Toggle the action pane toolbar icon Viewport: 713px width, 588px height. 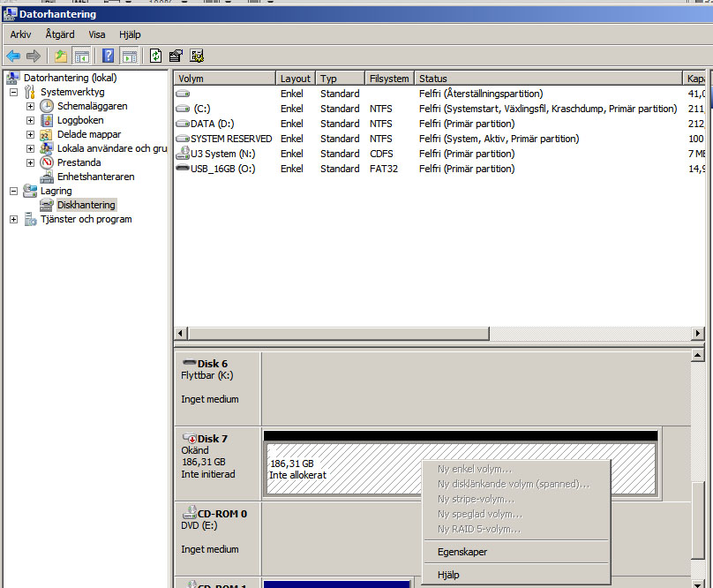coord(130,57)
